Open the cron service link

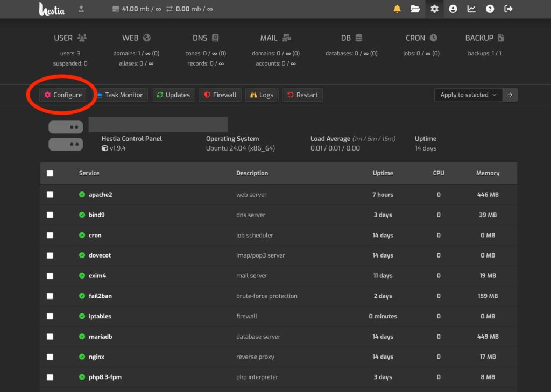click(95, 236)
